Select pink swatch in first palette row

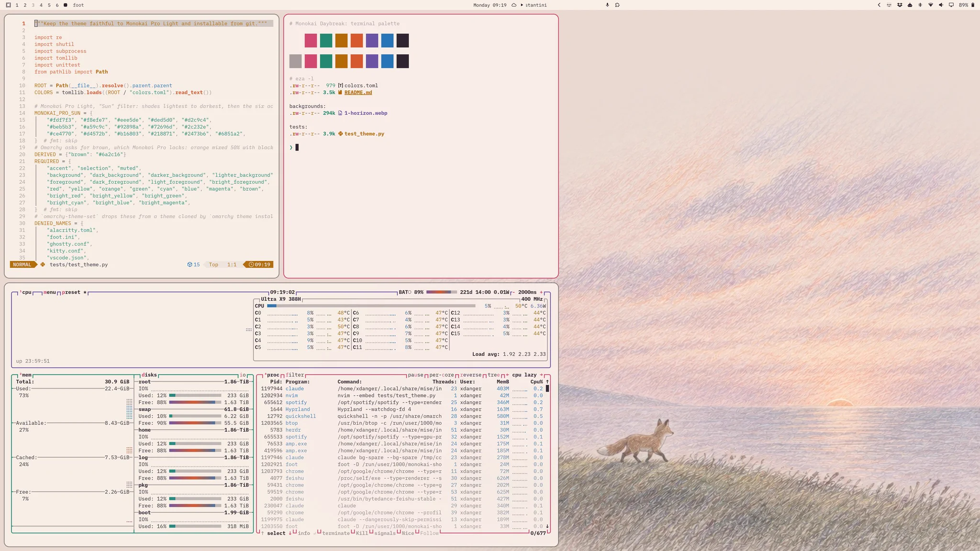click(x=311, y=41)
